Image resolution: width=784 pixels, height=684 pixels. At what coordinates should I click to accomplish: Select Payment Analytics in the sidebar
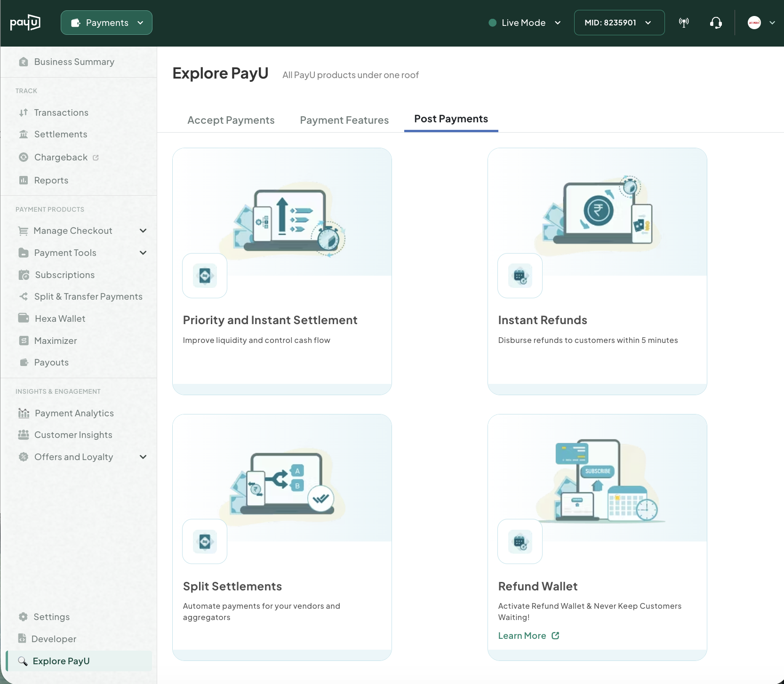tap(74, 413)
